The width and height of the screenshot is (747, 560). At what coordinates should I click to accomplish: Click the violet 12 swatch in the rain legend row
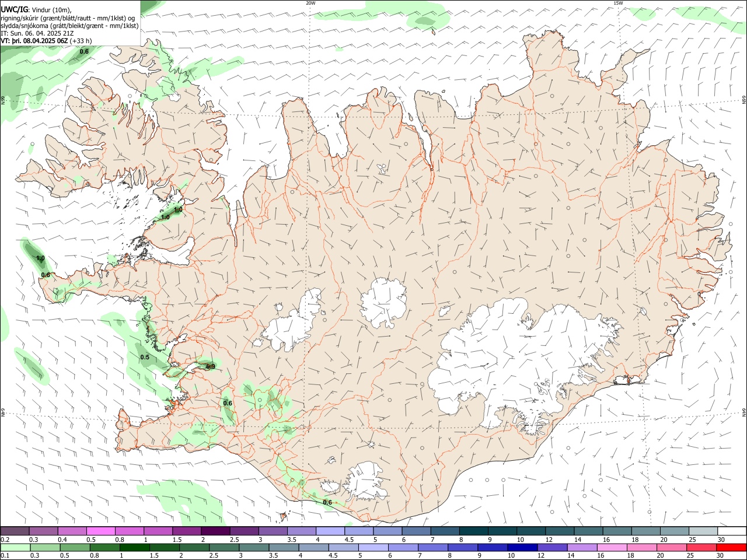[551, 547]
